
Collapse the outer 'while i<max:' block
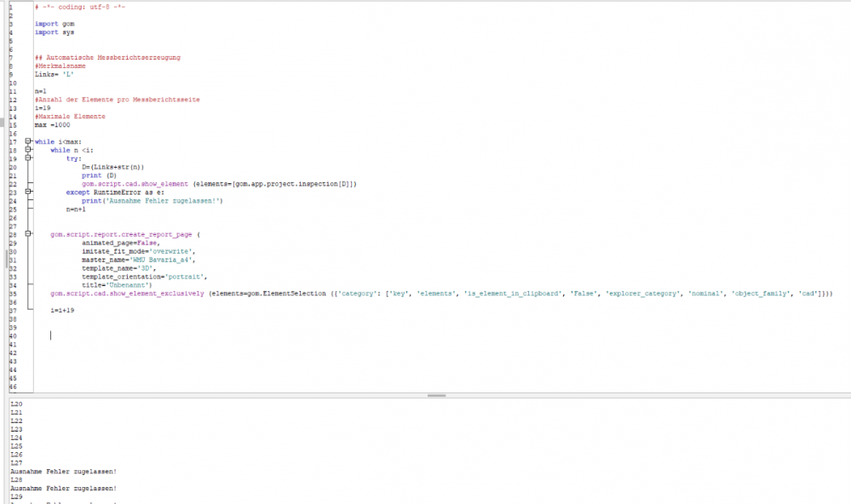coord(28,141)
